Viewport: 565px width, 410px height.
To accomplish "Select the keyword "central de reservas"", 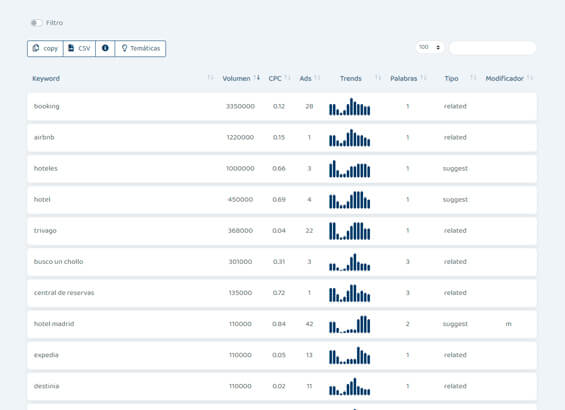I will tap(64, 293).
